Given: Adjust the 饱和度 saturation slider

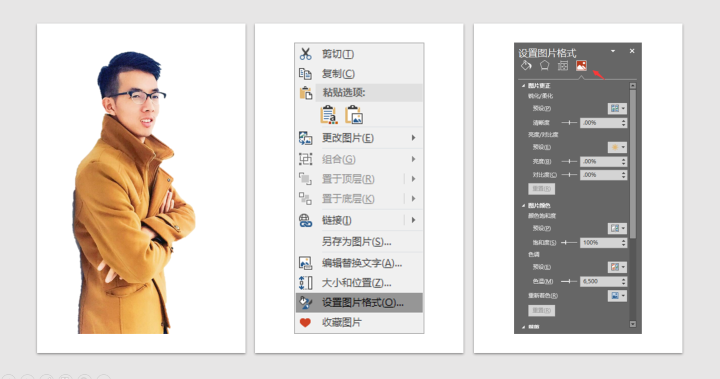Looking at the screenshot, I should point(569,243).
